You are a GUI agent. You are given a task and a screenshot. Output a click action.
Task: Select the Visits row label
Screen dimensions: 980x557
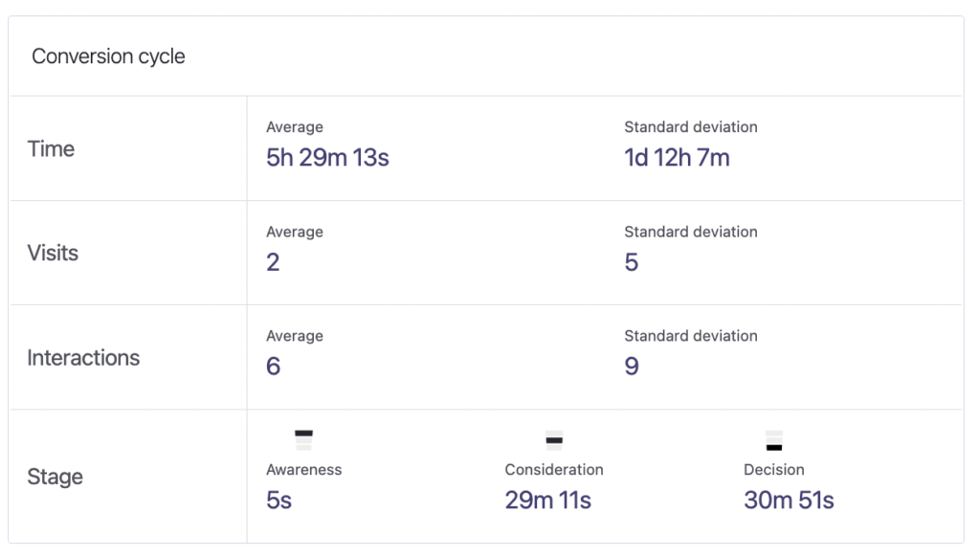[53, 254]
